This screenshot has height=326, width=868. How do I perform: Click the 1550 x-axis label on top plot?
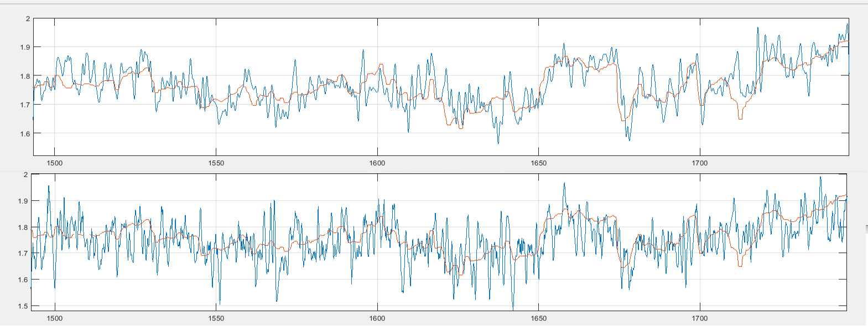[x=216, y=163]
